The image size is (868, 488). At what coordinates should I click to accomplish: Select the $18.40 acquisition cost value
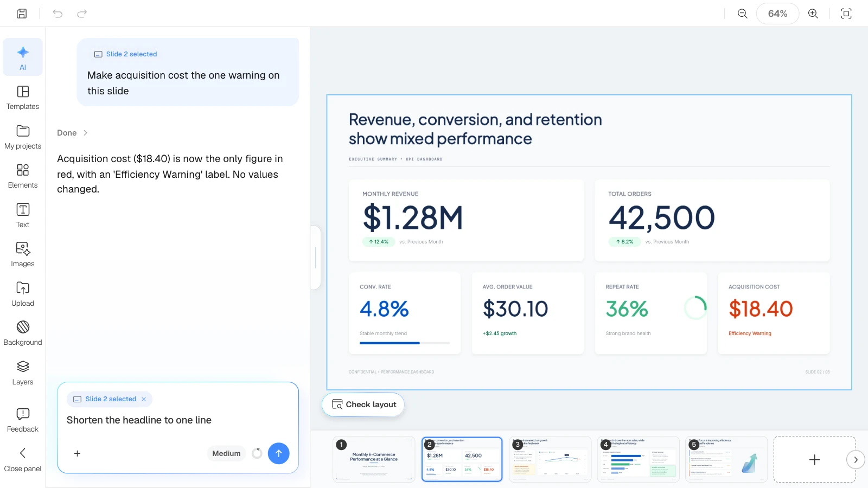click(x=761, y=309)
